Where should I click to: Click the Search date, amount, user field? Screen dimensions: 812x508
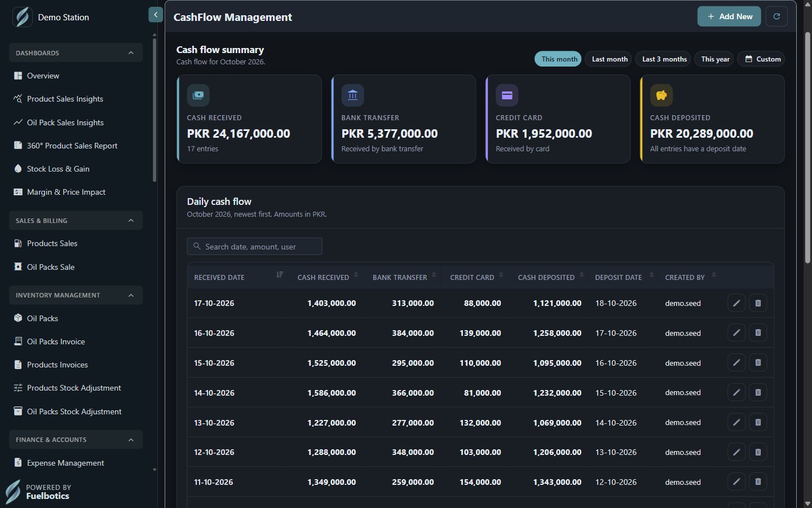pyautogui.click(x=254, y=246)
